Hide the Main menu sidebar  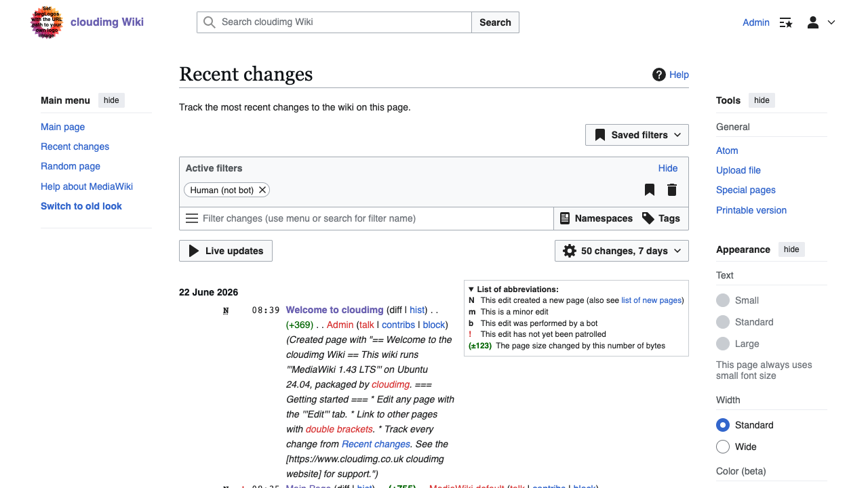tap(111, 100)
